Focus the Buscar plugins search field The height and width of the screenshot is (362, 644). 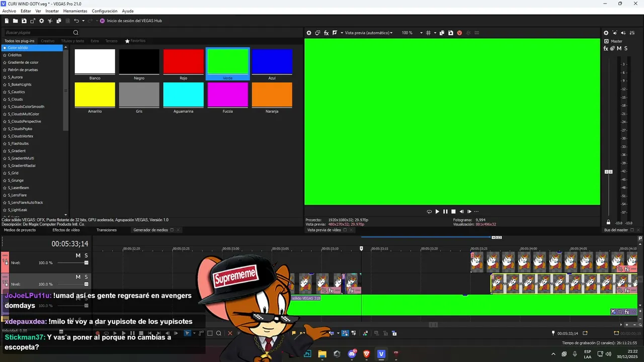pyautogui.click(x=38, y=33)
